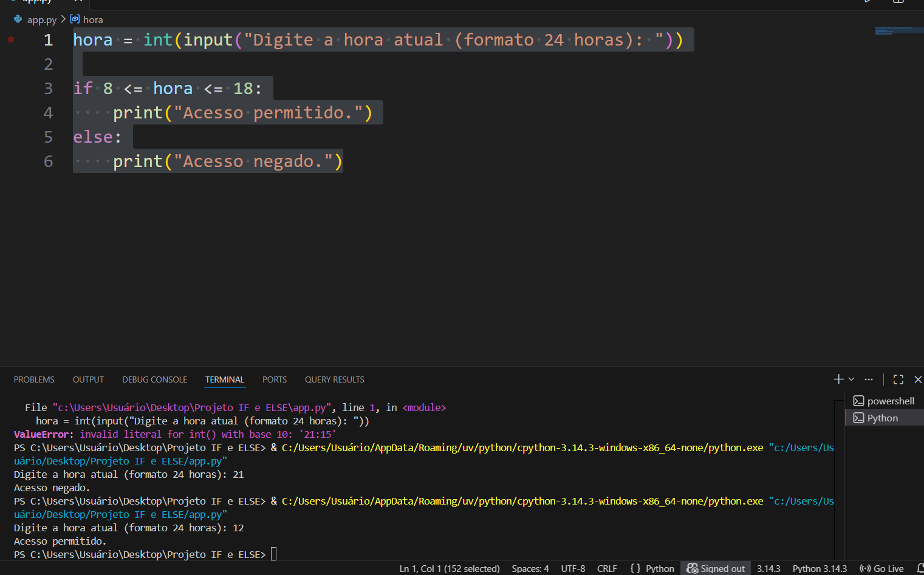The image size is (924, 575).
Task: Open the QUERY RESULTS tab
Action: (334, 379)
